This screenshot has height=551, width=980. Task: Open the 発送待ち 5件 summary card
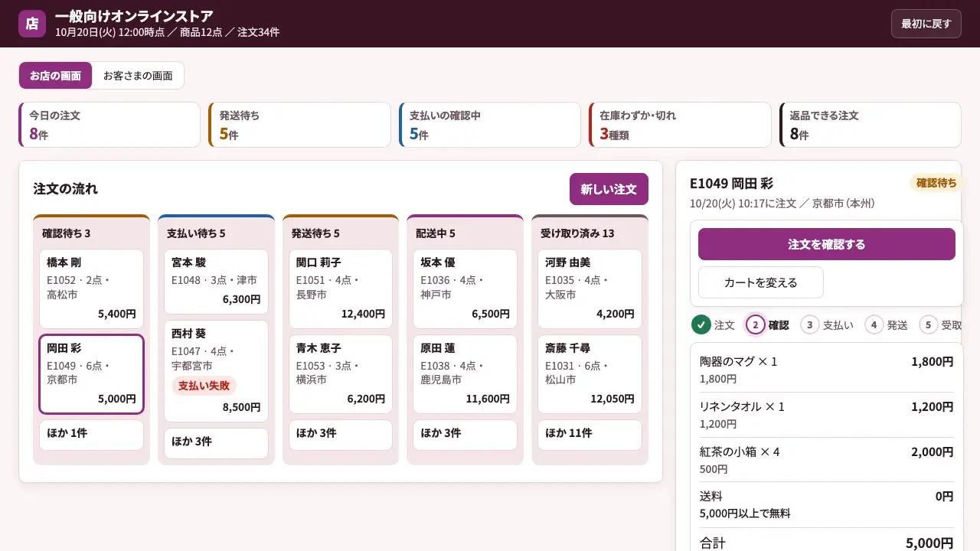(299, 125)
